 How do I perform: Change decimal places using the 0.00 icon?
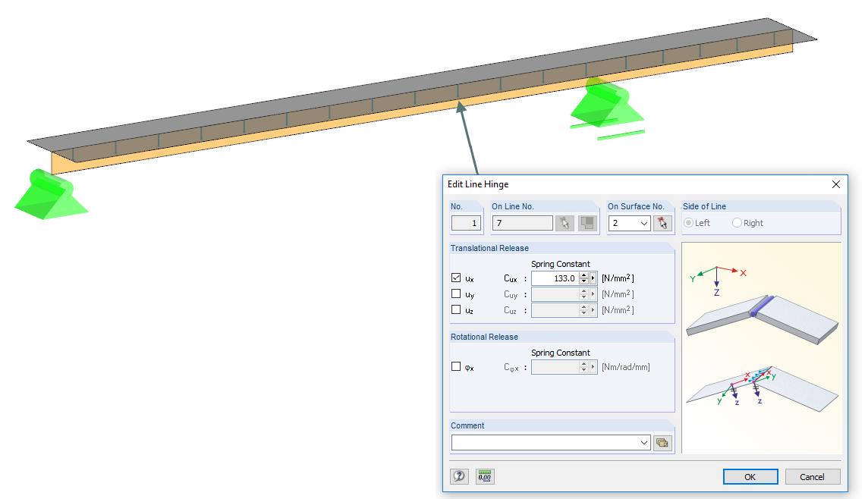point(484,476)
